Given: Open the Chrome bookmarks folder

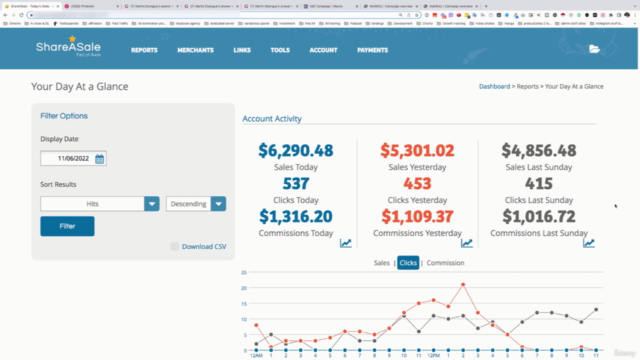Looking at the screenshot, I should tap(12, 24).
